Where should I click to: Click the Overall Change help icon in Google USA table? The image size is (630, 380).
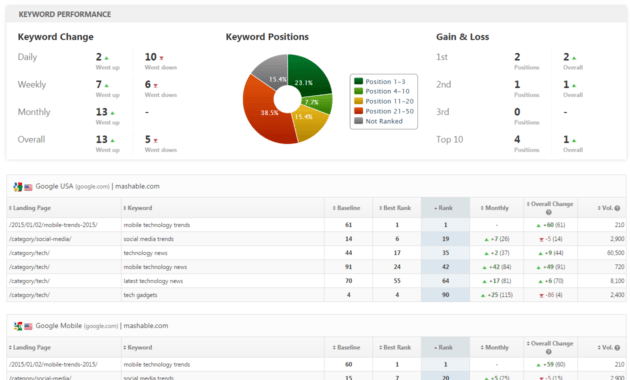click(x=548, y=212)
